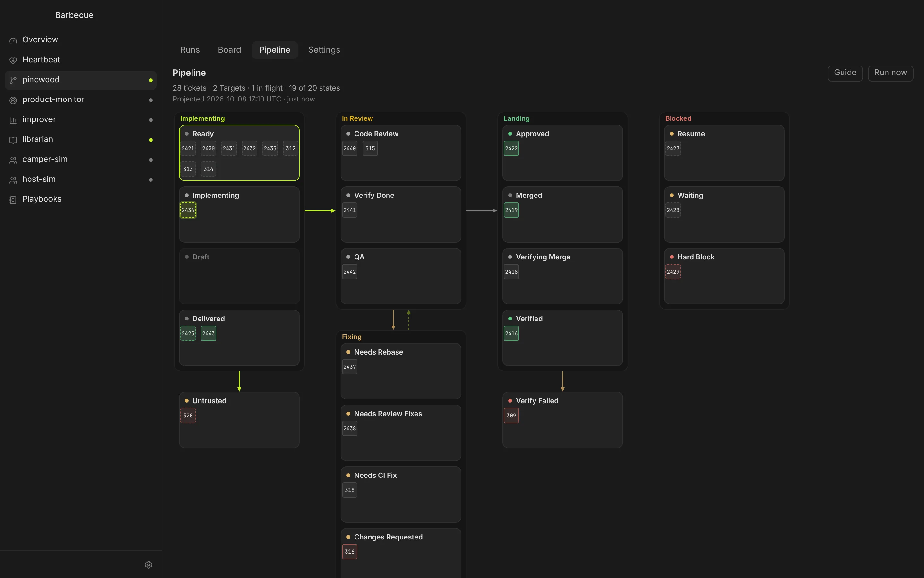Viewport: 924px width, 578px height.
Task: Select ticket 2437 in Needs Rebase
Action: (349, 367)
